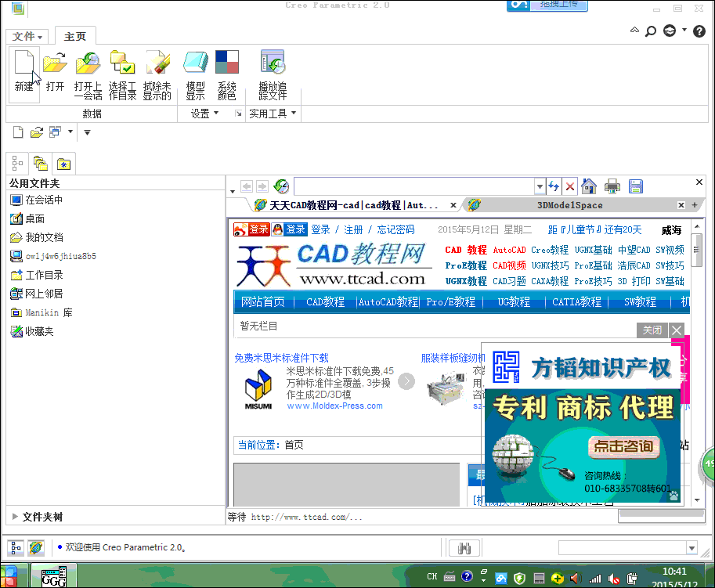
Task: Select 在会话中 in common folders
Action: coord(37,200)
